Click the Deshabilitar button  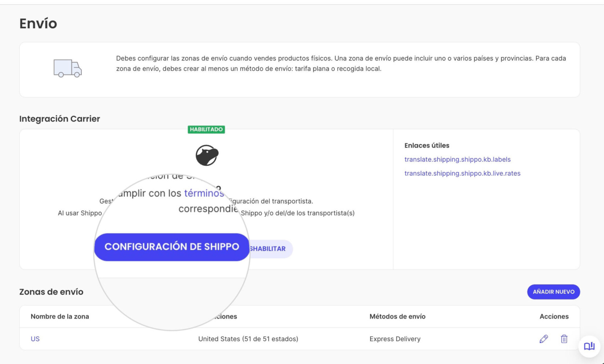[x=271, y=249]
